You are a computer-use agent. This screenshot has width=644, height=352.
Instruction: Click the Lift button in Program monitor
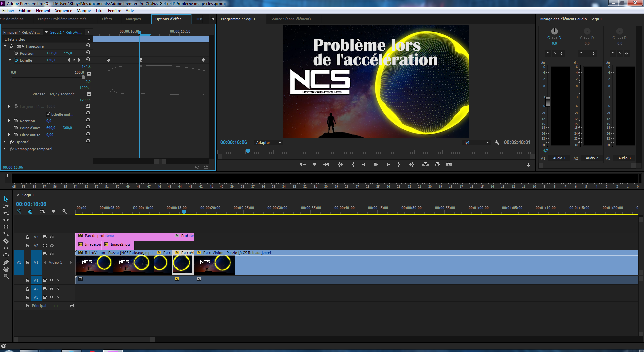pos(425,165)
